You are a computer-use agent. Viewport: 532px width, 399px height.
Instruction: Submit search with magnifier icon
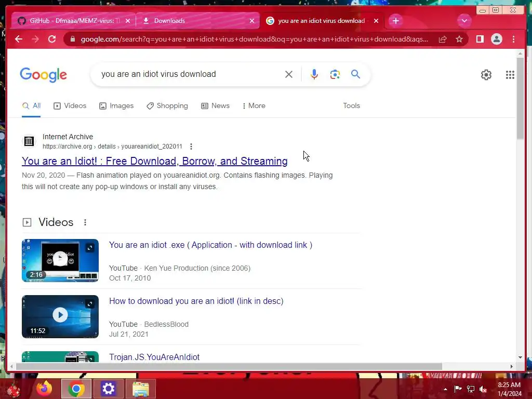point(355,74)
